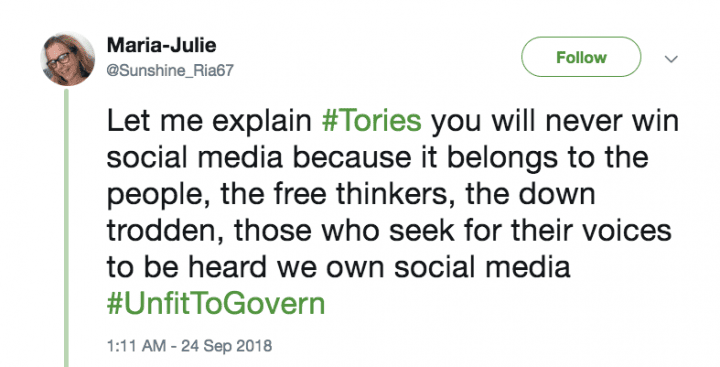Click the 1:11 AM tweet timestamp

136,345
